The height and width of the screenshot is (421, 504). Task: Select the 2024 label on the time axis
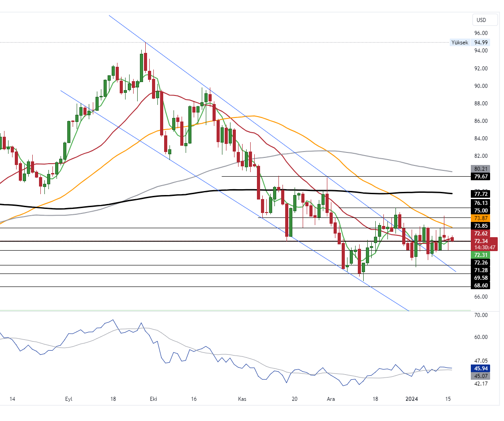click(411, 399)
